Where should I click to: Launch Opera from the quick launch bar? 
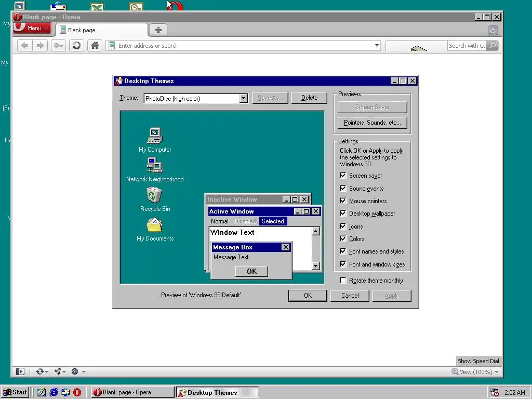77,392
